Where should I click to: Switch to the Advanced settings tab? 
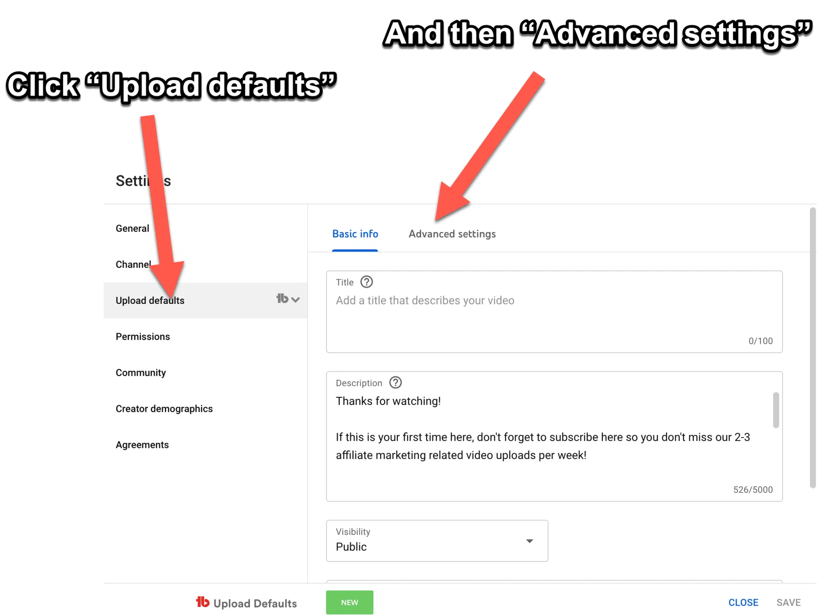tap(452, 234)
